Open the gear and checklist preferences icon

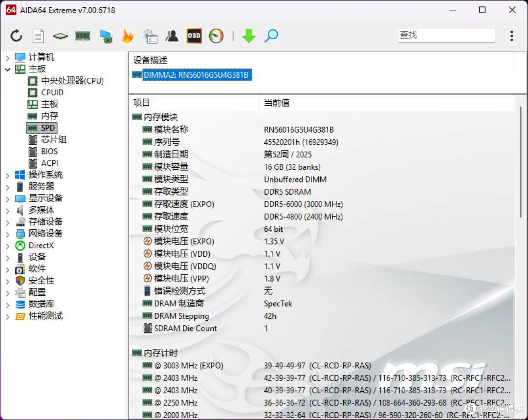pyautogui.click(x=150, y=36)
